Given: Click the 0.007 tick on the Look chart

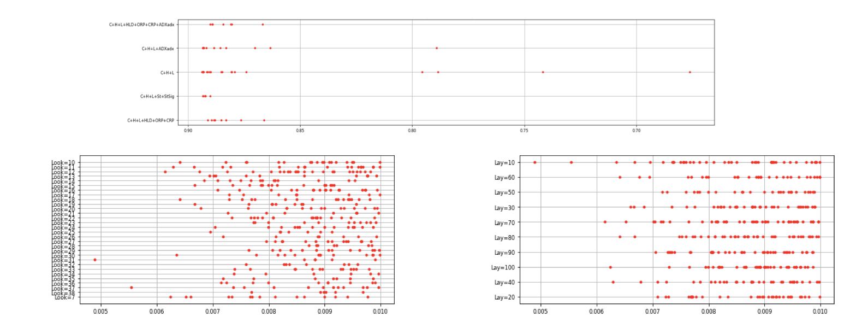Looking at the screenshot, I should pyautogui.click(x=212, y=312).
